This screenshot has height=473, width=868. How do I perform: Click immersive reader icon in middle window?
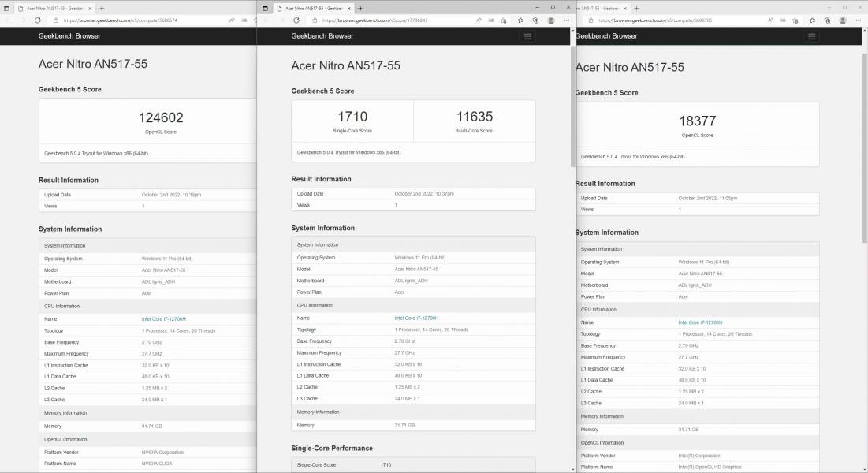click(491, 20)
